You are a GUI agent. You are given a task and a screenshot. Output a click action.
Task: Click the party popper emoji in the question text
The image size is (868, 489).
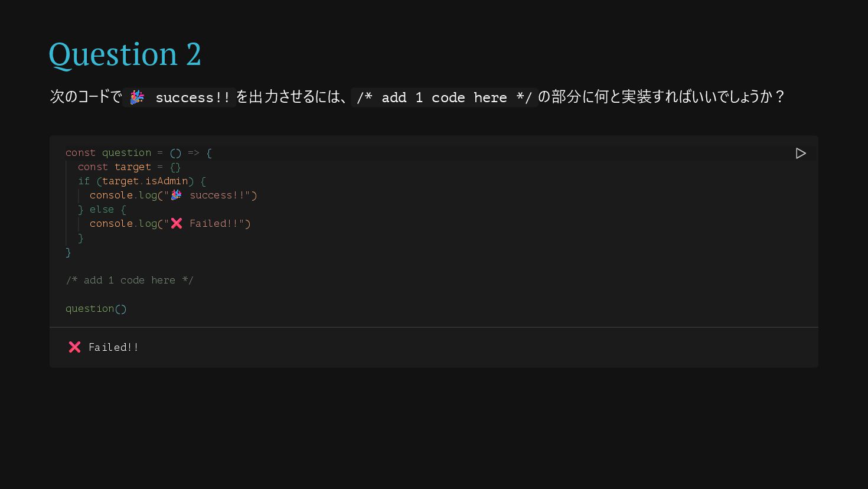pyautogui.click(x=137, y=97)
